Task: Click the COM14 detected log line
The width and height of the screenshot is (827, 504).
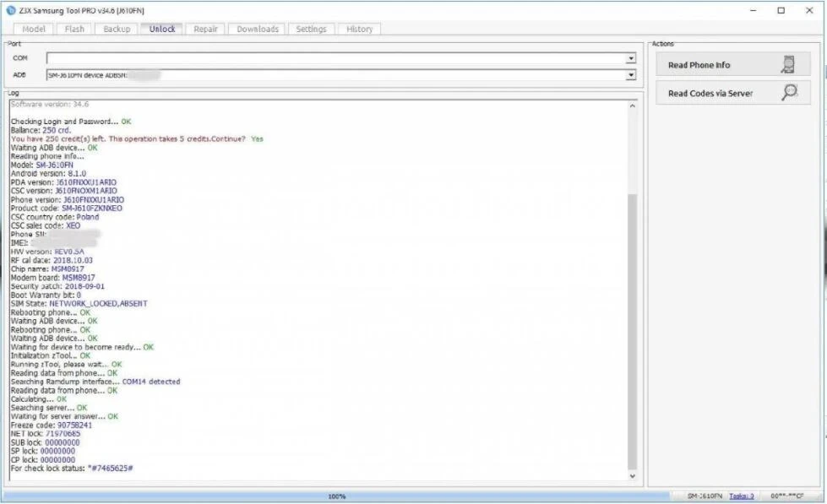Action: click(x=95, y=382)
